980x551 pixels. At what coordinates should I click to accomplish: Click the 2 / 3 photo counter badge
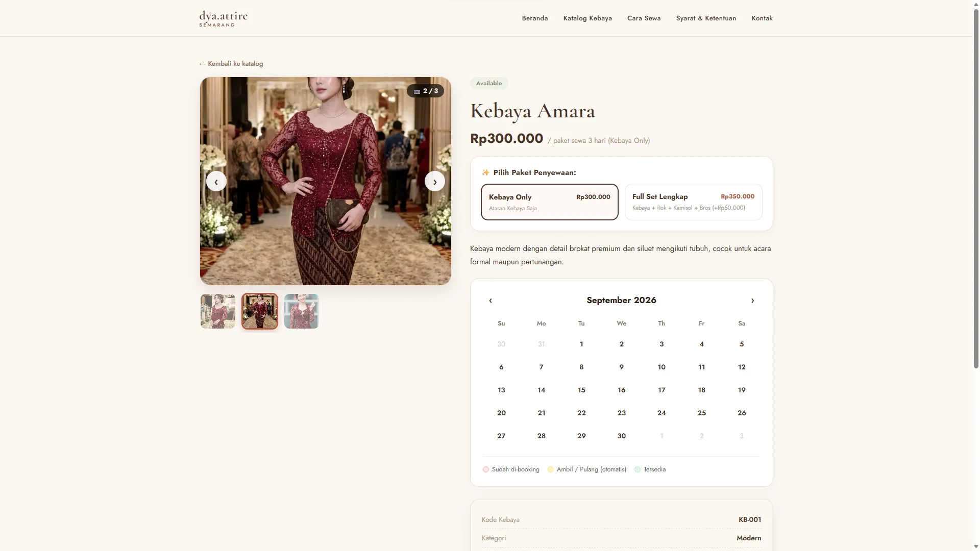[x=426, y=91]
